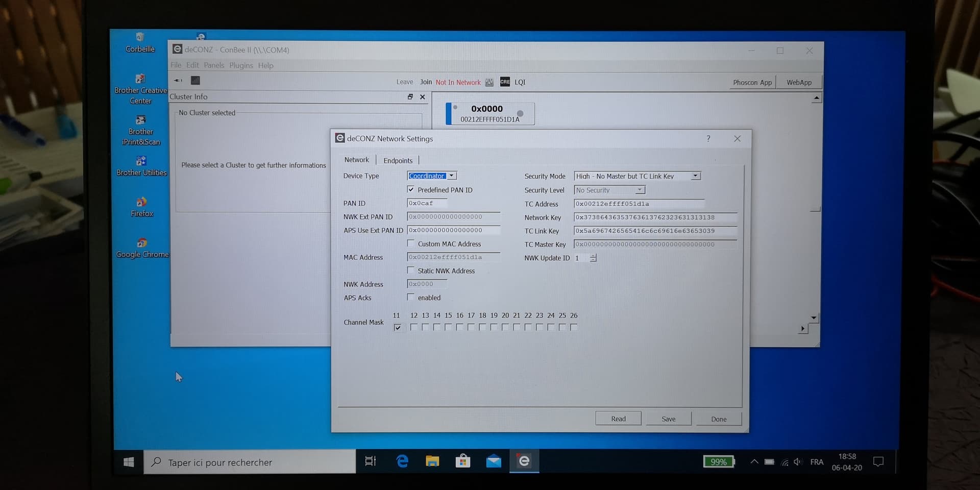
Task: Open the Corbeille desktop icon
Action: pos(140,43)
